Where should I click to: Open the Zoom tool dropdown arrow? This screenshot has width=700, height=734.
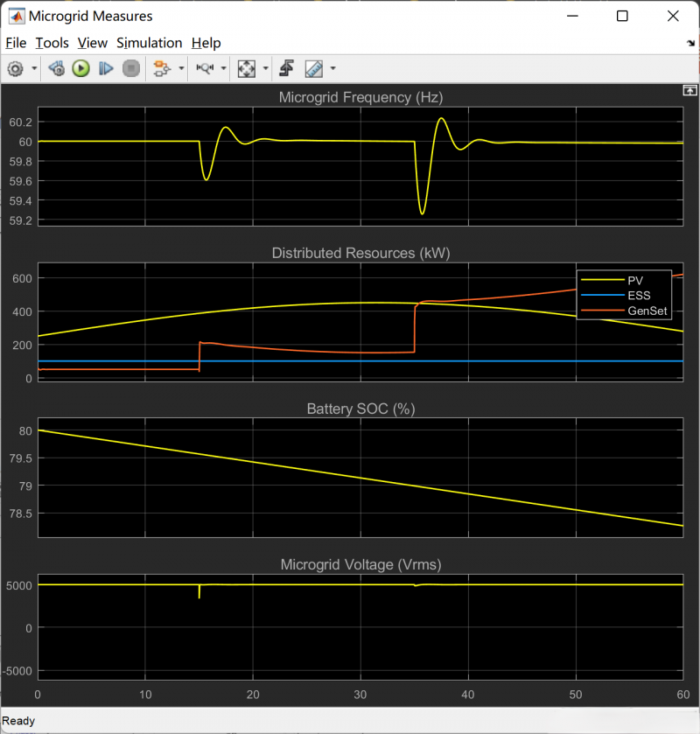223,68
